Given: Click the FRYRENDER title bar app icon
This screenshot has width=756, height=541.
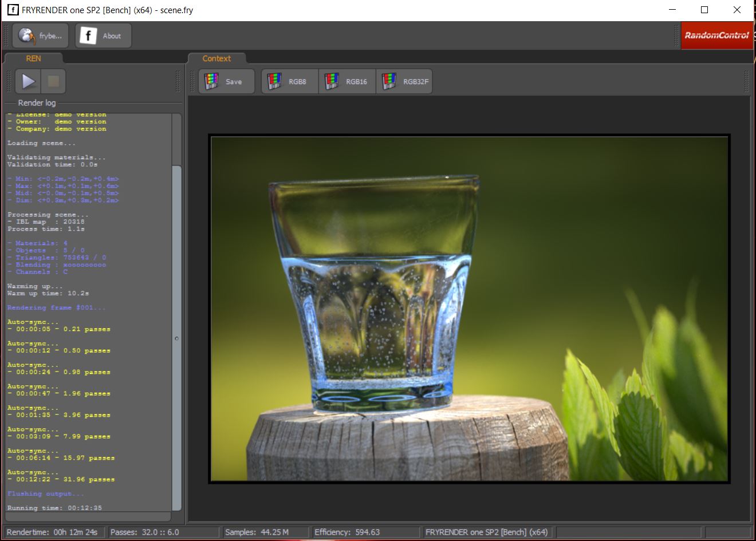Looking at the screenshot, I should tap(12, 10).
